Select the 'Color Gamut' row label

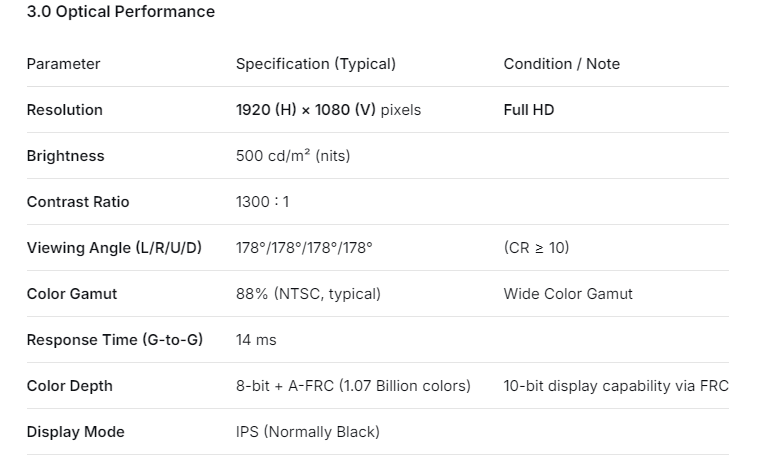tap(72, 294)
